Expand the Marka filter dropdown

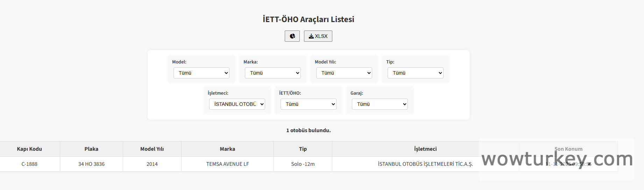(273, 73)
